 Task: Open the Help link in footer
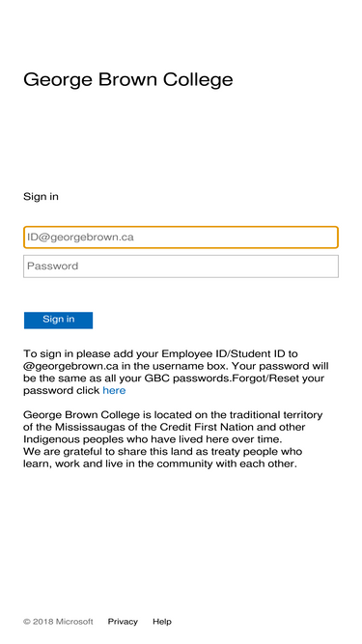[162, 622]
